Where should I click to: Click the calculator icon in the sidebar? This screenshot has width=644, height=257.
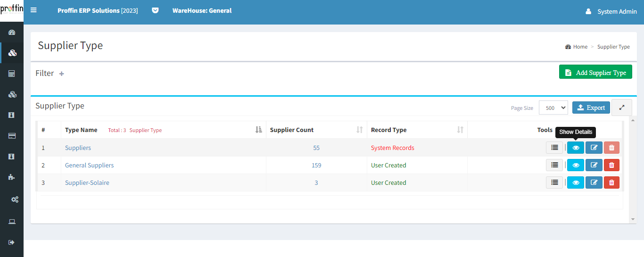[x=12, y=74]
